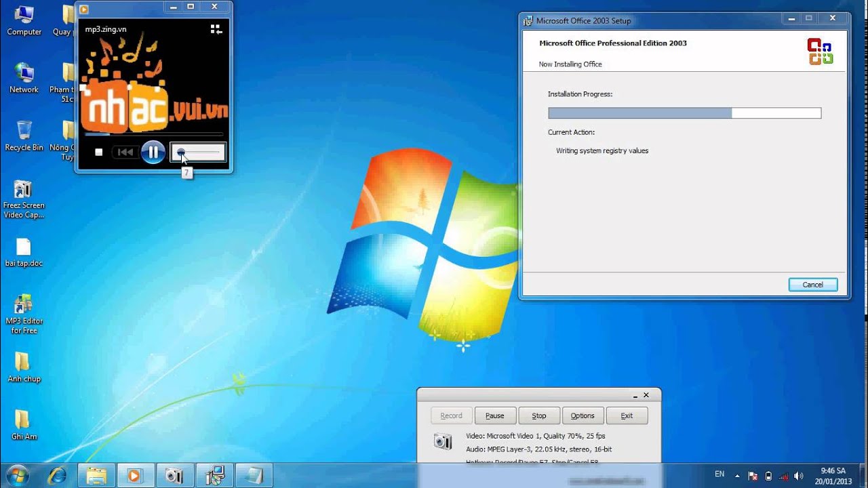The width and height of the screenshot is (868, 488).
Task: Pause the screen recording
Action: pos(495,415)
